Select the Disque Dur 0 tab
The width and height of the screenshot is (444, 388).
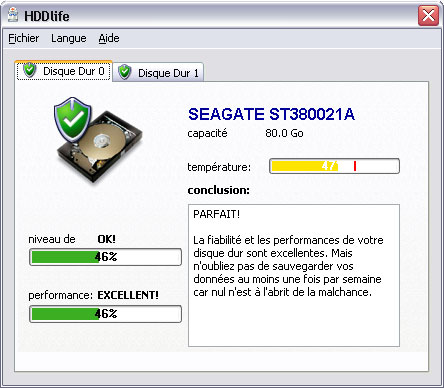pyautogui.click(x=63, y=71)
